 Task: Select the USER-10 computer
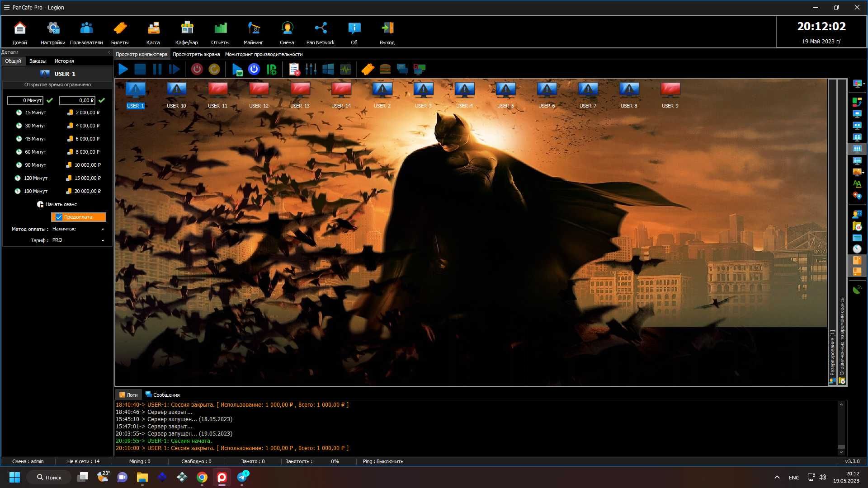pos(176,95)
